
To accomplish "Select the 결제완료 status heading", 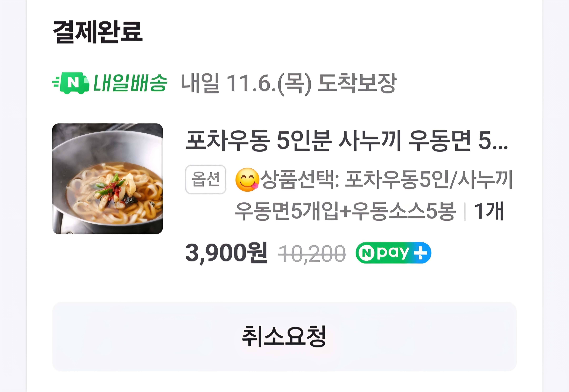I will tap(98, 32).
